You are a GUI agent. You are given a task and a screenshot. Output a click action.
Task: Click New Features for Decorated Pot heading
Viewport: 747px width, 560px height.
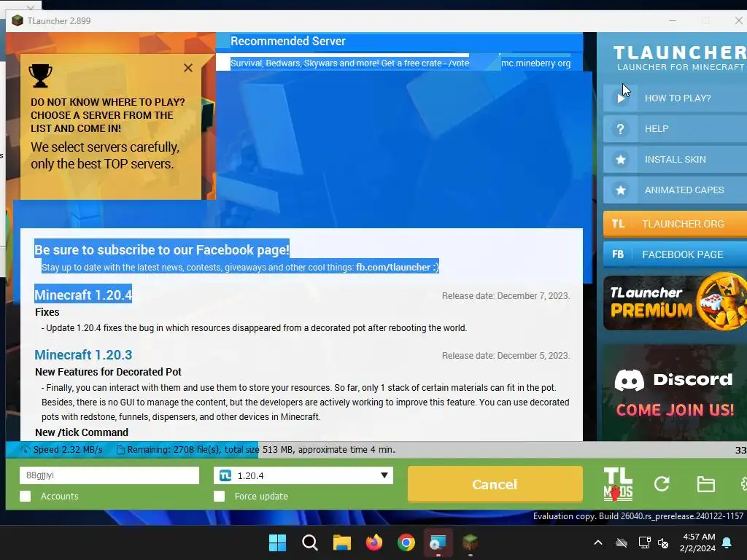pyautogui.click(x=108, y=372)
